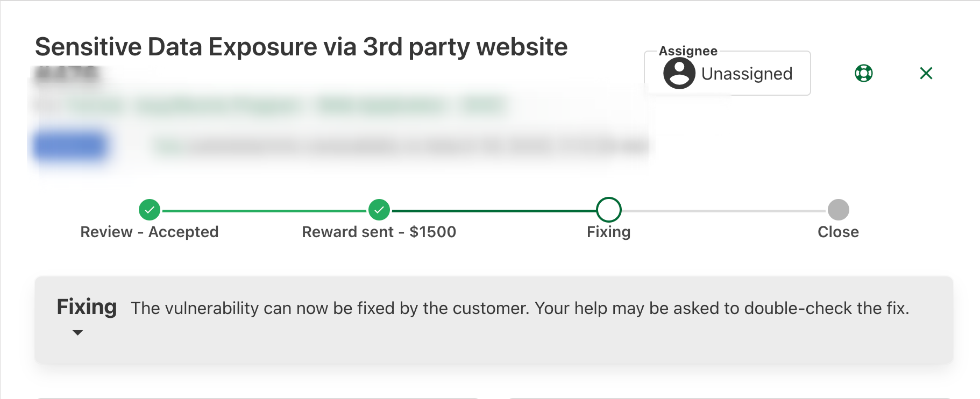This screenshot has width=980, height=399.
Task: Click the blurred blue badge button
Action: pos(70,145)
